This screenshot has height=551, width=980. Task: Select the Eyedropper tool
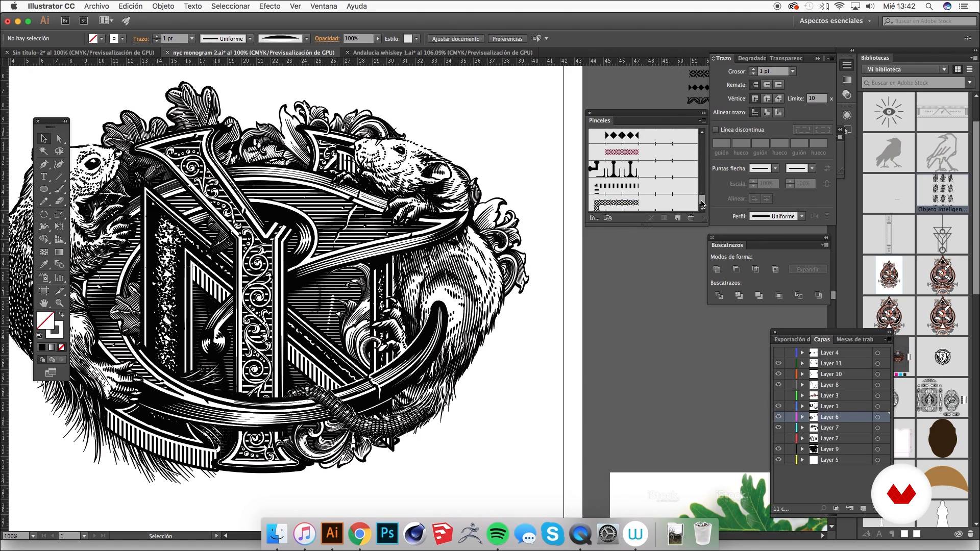44,264
